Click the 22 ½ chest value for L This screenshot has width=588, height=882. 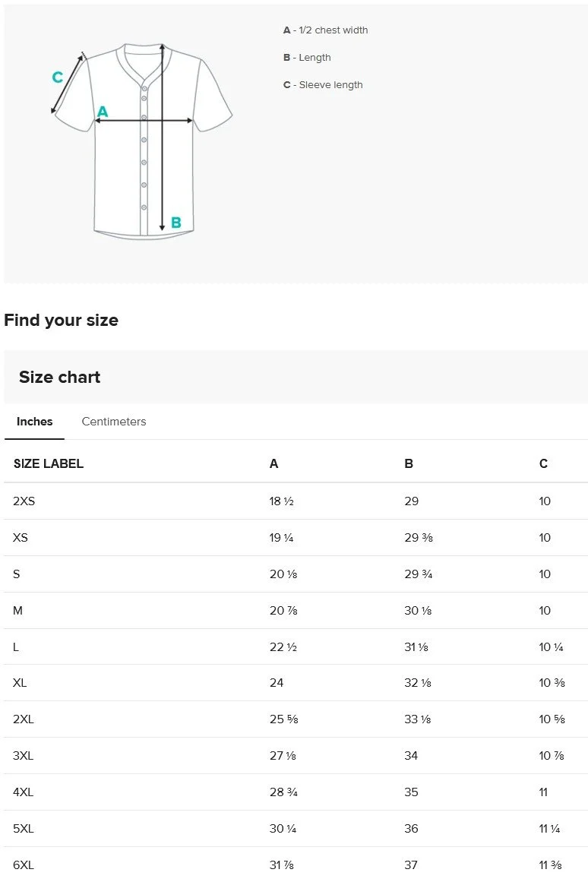pyautogui.click(x=282, y=647)
